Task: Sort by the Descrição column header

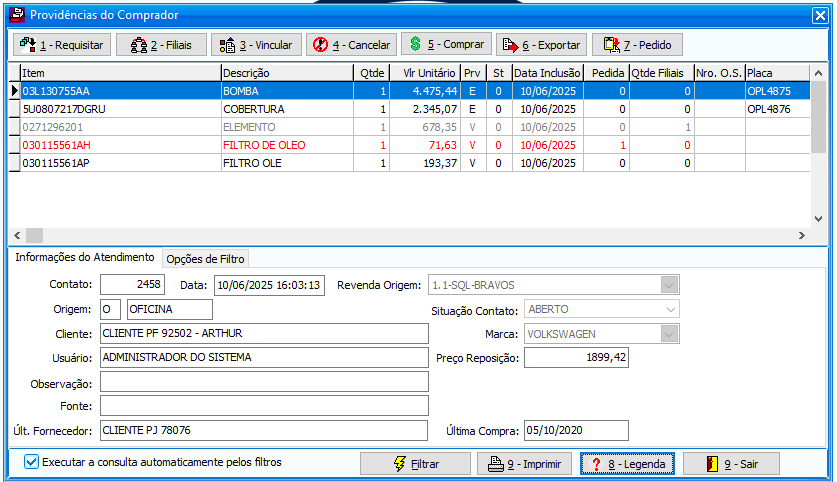Action: [x=287, y=73]
